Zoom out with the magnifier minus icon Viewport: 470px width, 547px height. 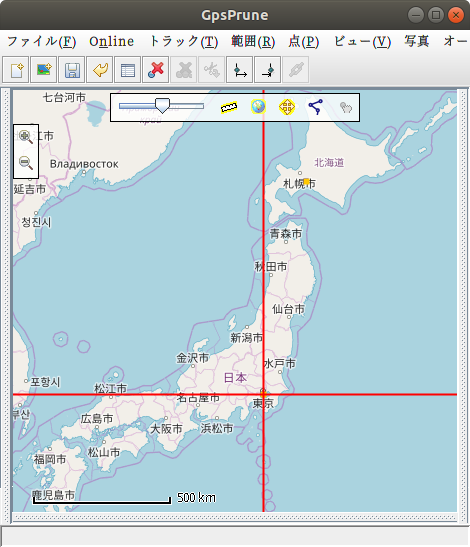click(x=25, y=163)
